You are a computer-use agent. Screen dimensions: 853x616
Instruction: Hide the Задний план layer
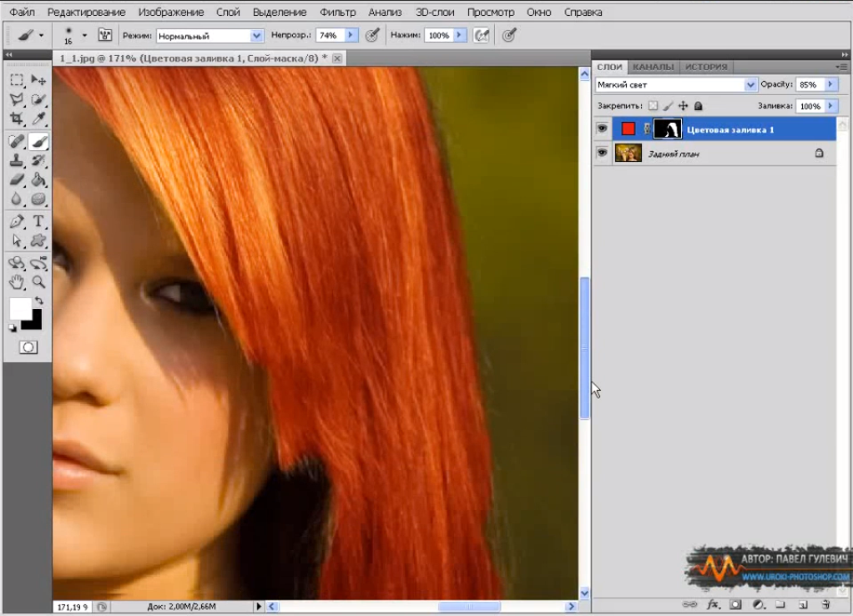pos(602,153)
